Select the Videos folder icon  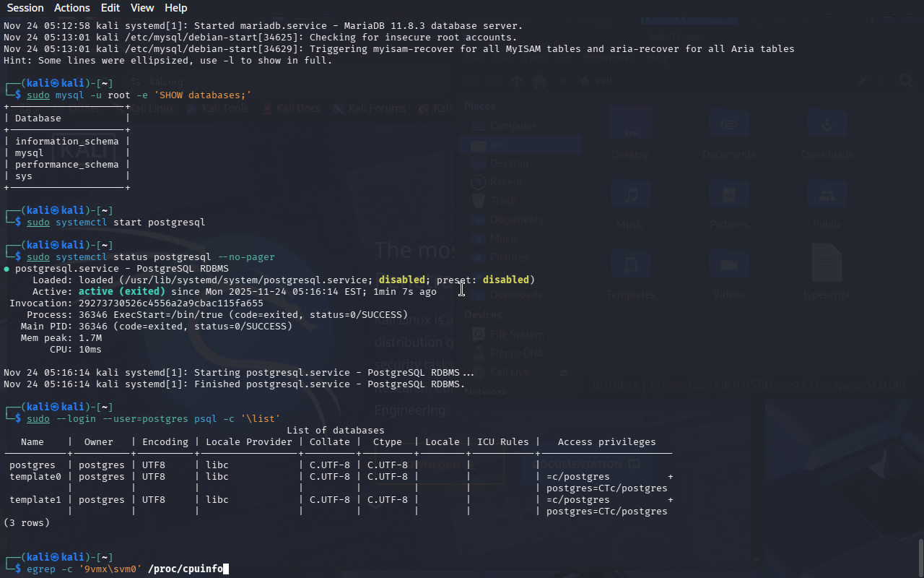[x=728, y=266]
